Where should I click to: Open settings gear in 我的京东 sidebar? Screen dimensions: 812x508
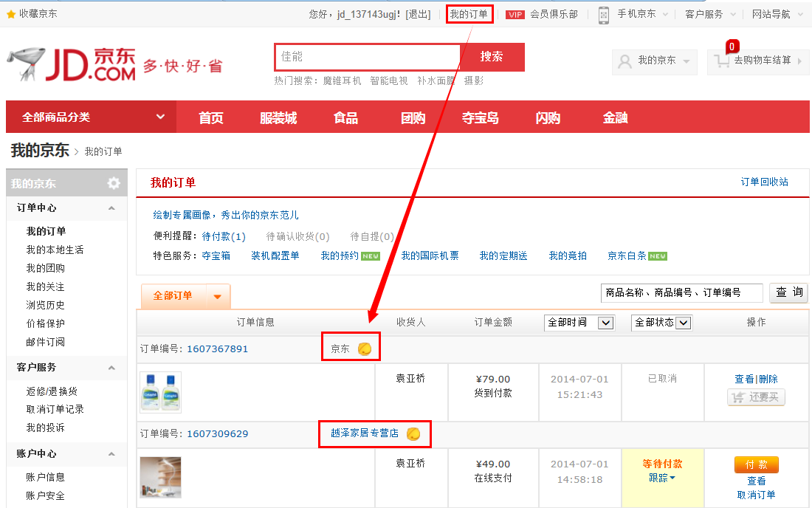[114, 183]
